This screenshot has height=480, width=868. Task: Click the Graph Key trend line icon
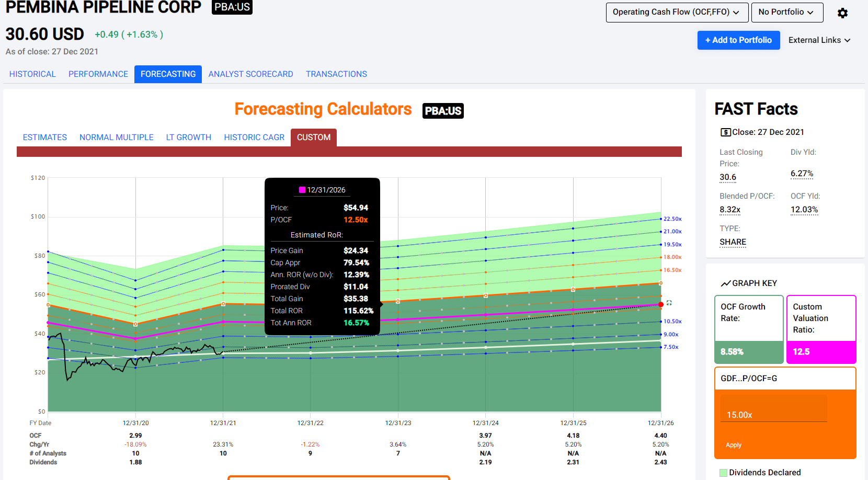(726, 283)
